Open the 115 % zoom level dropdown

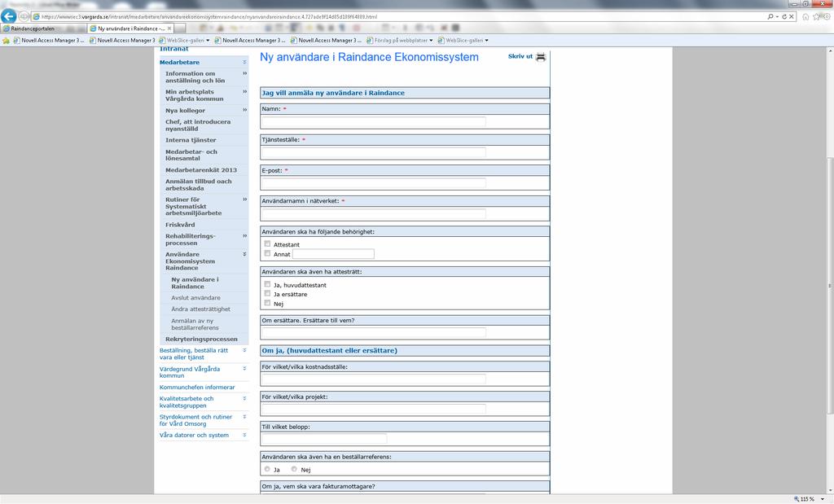[x=823, y=499]
